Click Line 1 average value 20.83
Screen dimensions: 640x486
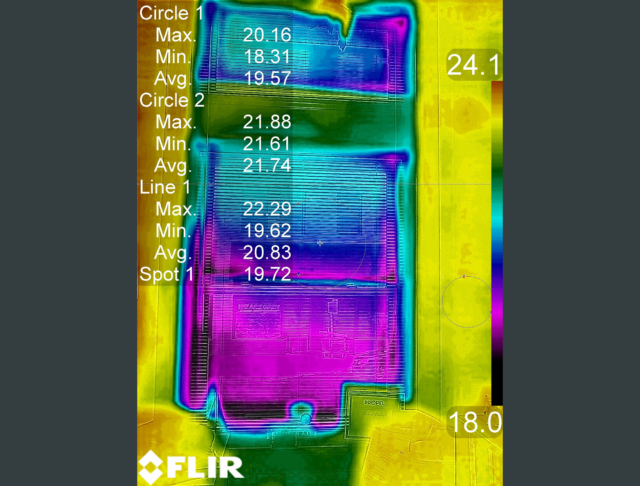click(267, 253)
